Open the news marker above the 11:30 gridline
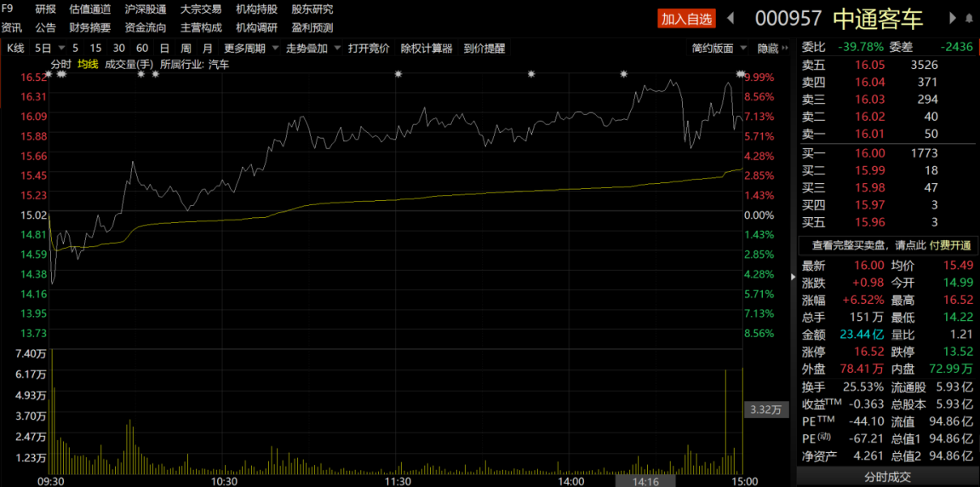980x487 pixels. click(x=398, y=74)
